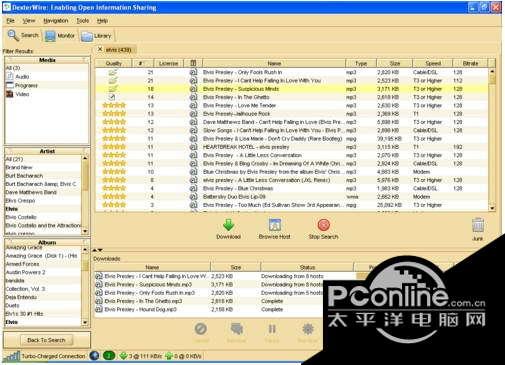The image size is (505, 365).
Task: Sort search results by Size column
Action: 395,63
